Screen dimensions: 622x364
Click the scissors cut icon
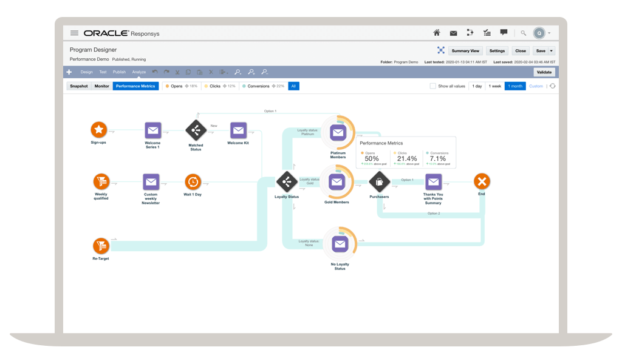pos(177,72)
